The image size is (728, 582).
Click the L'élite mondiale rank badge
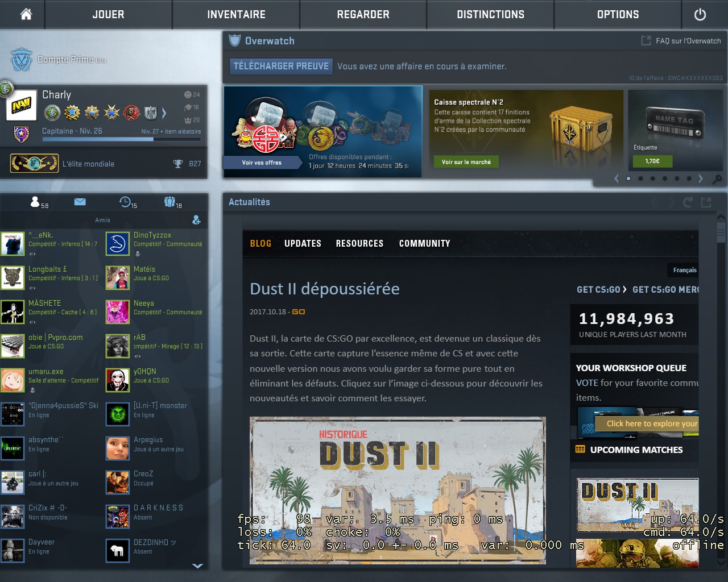coord(34,164)
